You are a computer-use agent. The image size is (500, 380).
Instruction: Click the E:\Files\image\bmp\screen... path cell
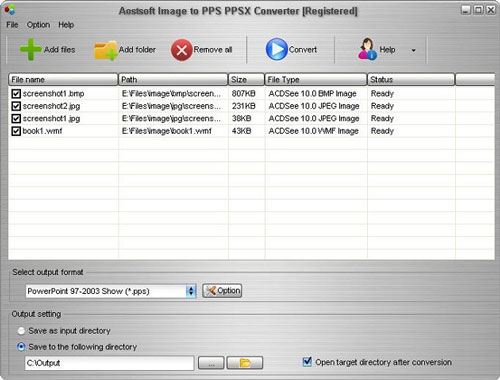coord(171,94)
